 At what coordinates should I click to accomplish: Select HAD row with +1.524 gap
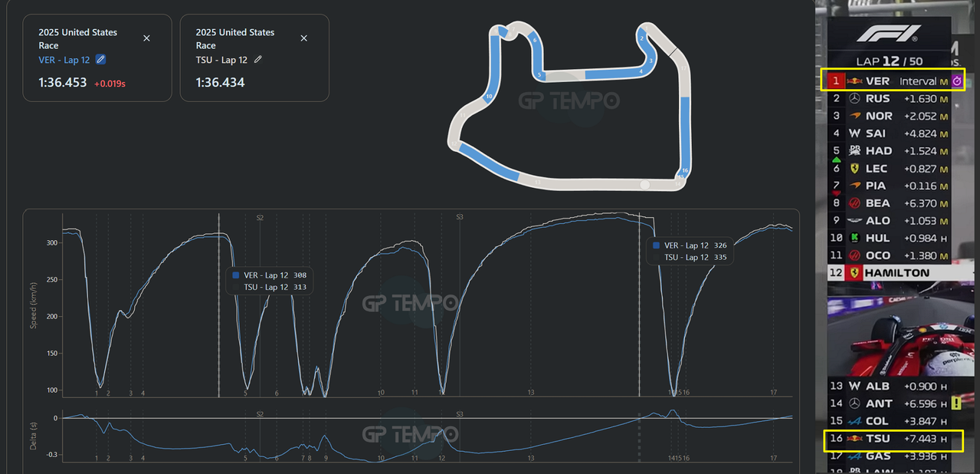coord(890,151)
